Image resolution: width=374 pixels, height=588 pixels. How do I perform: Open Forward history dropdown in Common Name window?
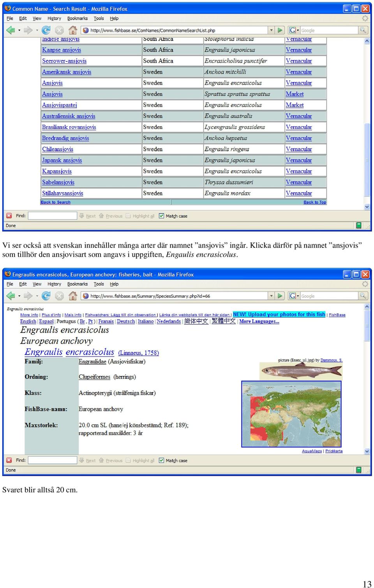pos(37,30)
